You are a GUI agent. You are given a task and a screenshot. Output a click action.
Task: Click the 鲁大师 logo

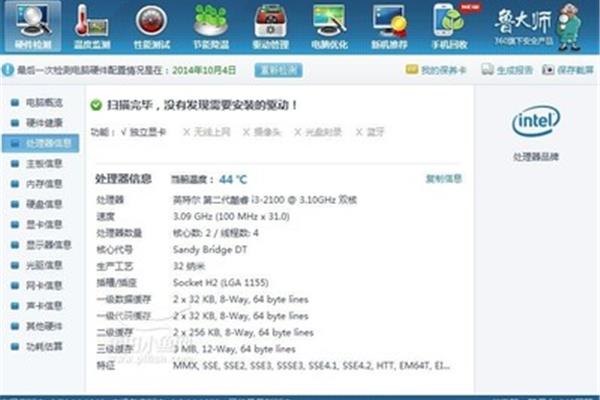coord(538,26)
